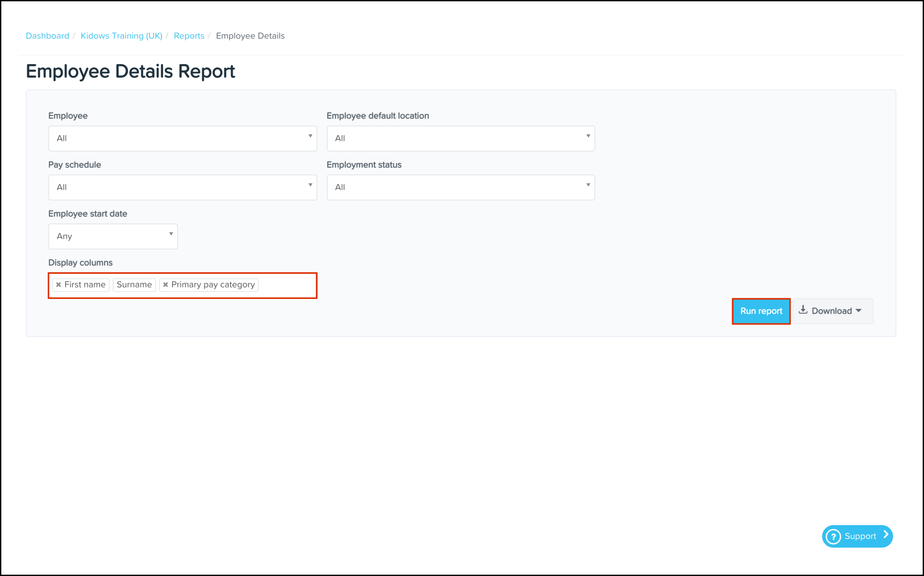Open Employee default location dropdown
This screenshot has height=576, width=924.
pyautogui.click(x=460, y=138)
